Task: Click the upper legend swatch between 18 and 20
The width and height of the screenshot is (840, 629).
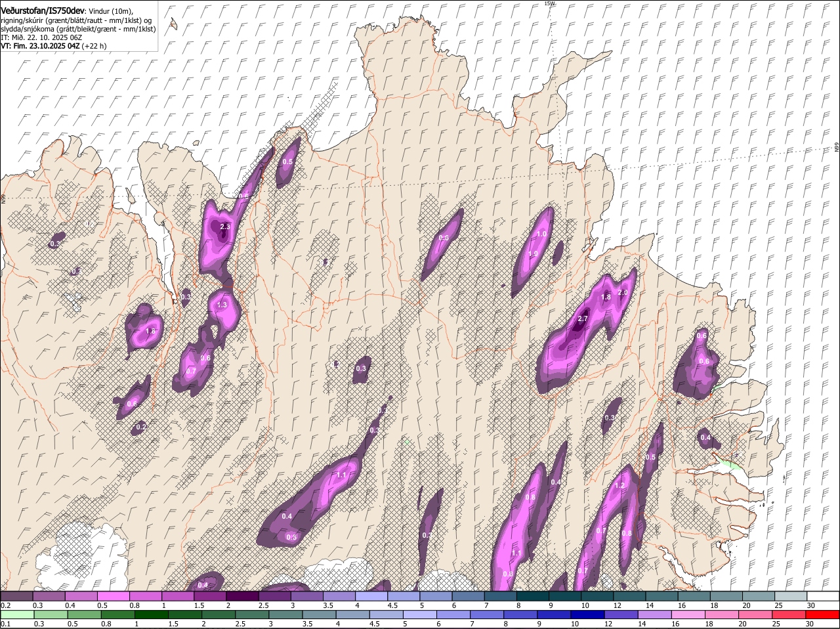Action: 726,596
